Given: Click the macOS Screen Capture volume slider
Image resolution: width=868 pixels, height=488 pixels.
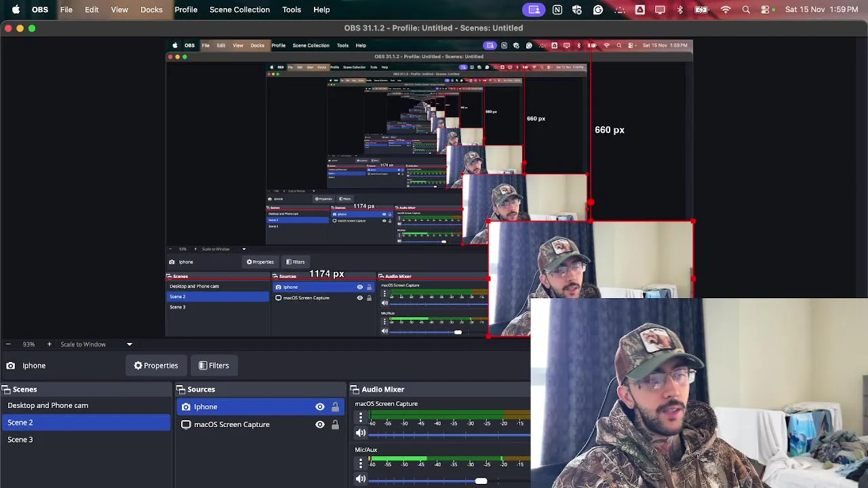Looking at the screenshot, I should pyautogui.click(x=450, y=434).
